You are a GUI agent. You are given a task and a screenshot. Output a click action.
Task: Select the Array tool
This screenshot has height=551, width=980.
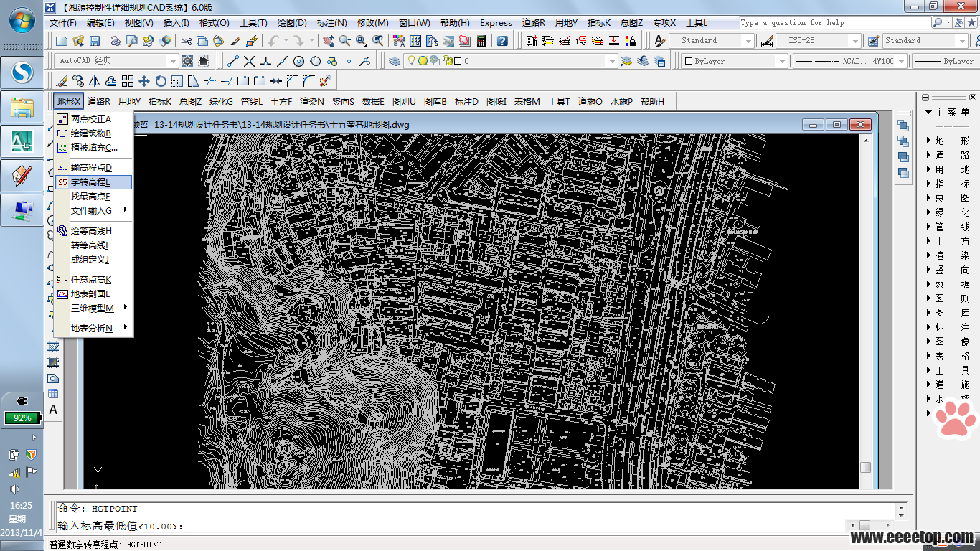coord(128,81)
